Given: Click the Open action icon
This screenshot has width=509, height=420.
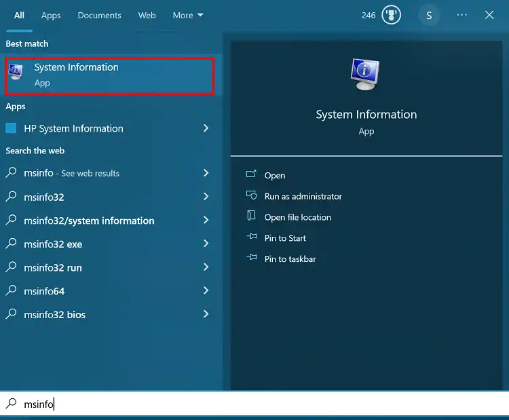Looking at the screenshot, I should tap(251, 174).
